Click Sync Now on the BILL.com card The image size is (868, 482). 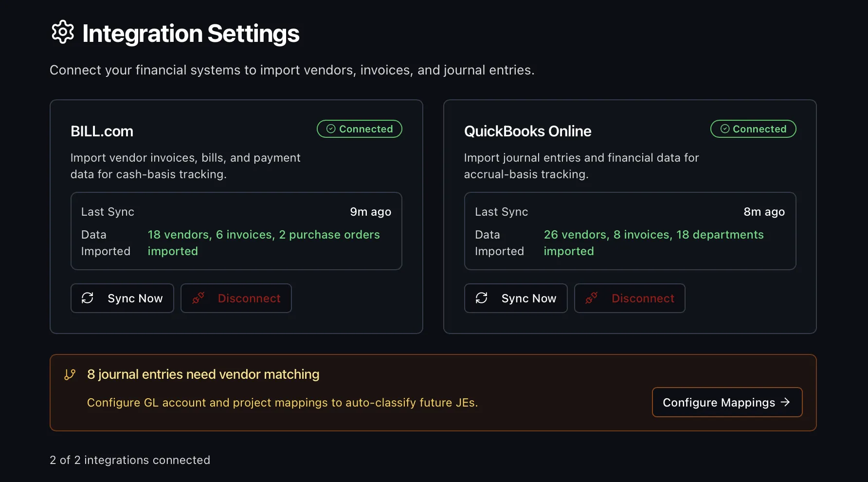click(122, 298)
